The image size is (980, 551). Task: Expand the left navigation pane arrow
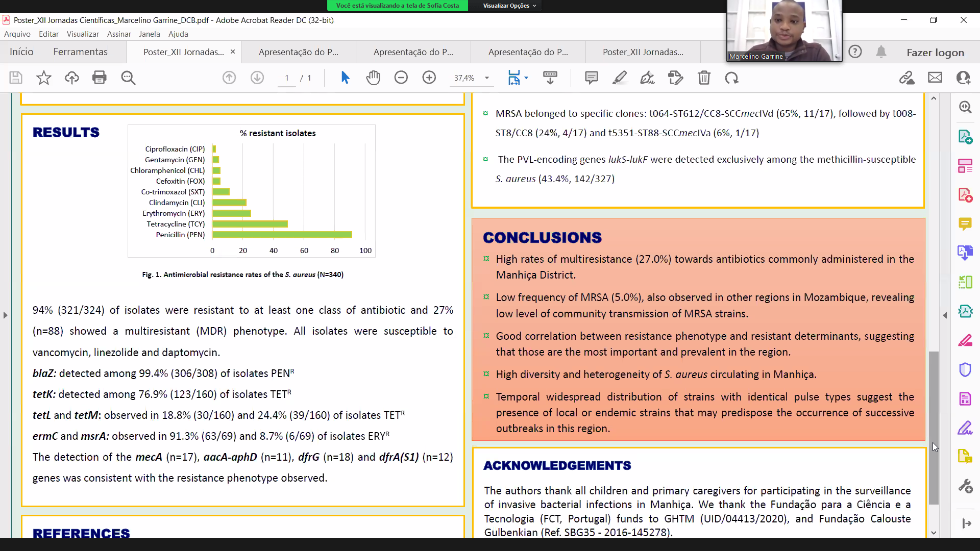[x=5, y=315]
